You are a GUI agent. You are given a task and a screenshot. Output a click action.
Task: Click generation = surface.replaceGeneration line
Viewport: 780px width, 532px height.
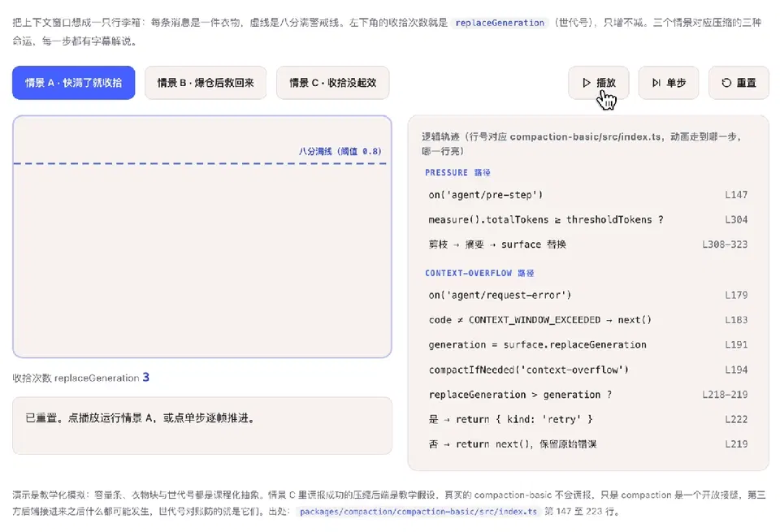click(x=588, y=345)
